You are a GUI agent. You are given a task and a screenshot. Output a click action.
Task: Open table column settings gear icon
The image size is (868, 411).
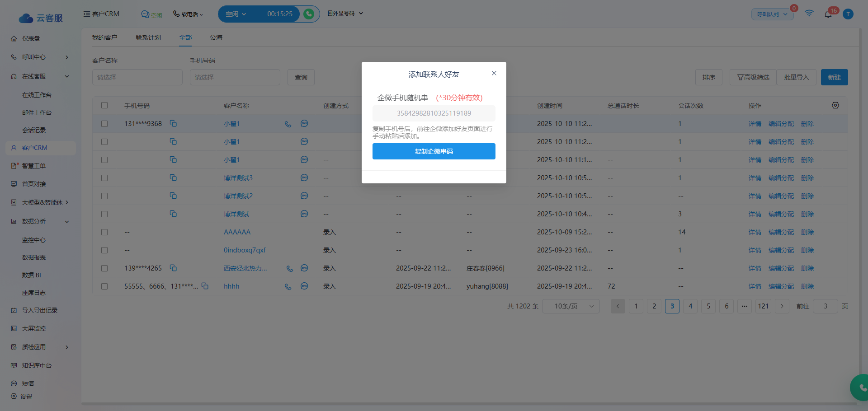pos(835,105)
